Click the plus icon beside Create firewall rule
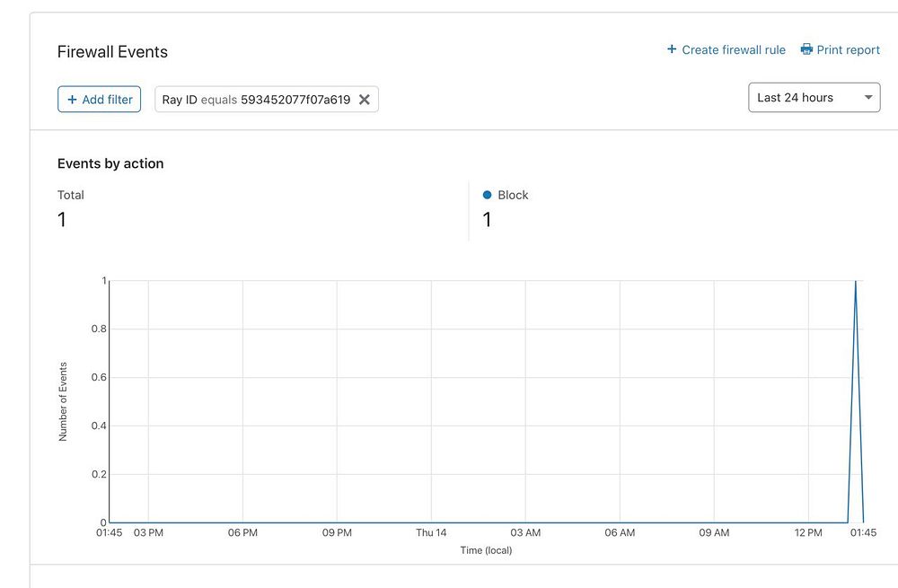This screenshot has width=898, height=588. click(672, 49)
